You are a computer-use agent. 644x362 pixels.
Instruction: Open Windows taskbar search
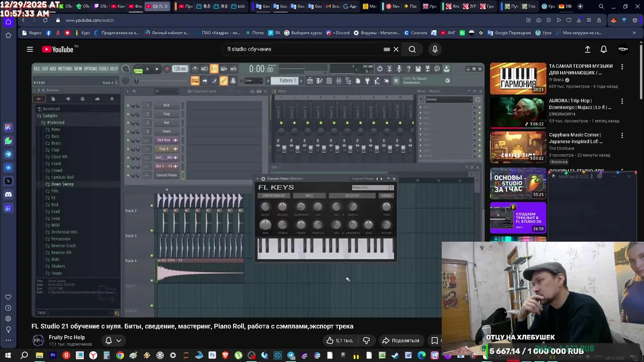[24, 355]
